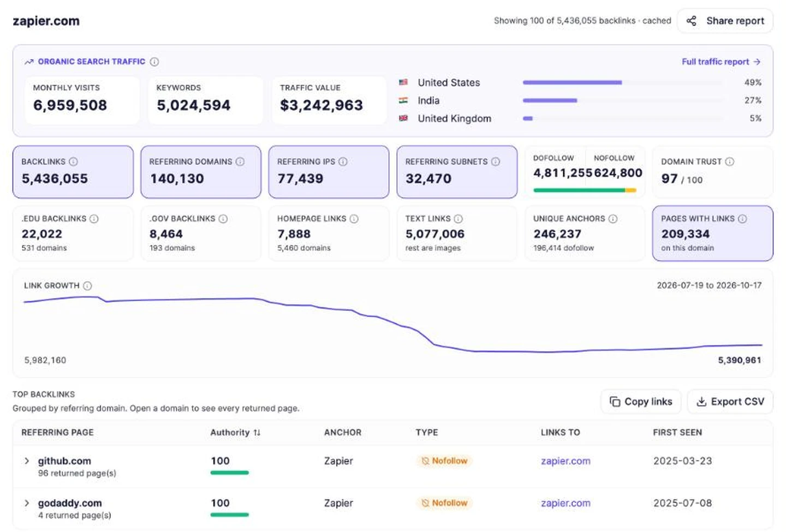Click info icon next to Referring Domains

point(240,162)
